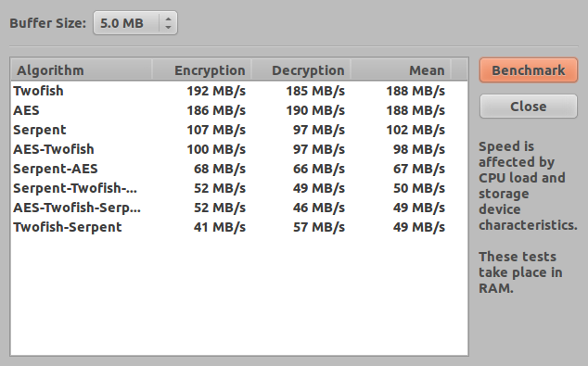Image resolution: width=588 pixels, height=366 pixels.
Task: Sort by the Decryption column header
Action: point(300,69)
